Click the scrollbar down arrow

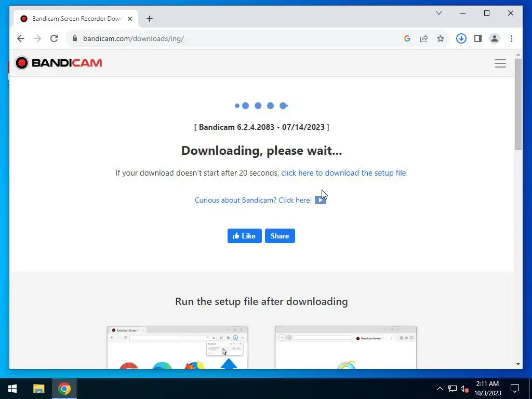click(518, 364)
